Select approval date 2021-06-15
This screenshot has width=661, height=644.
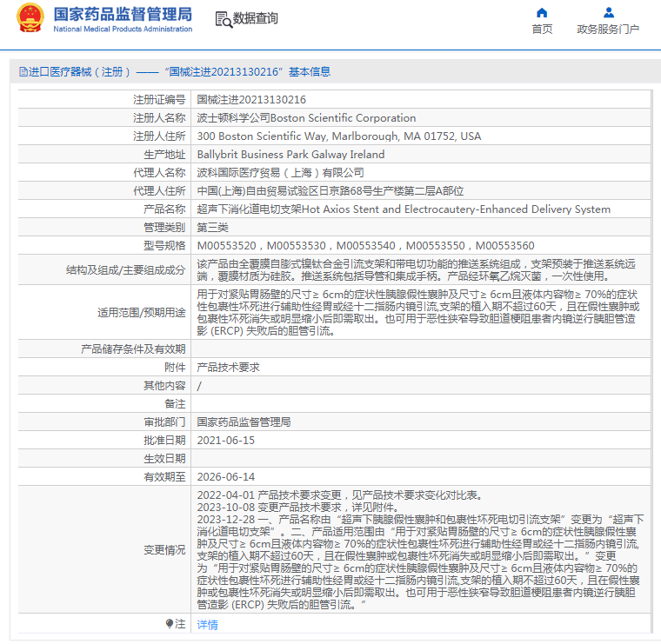tap(225, 440)
